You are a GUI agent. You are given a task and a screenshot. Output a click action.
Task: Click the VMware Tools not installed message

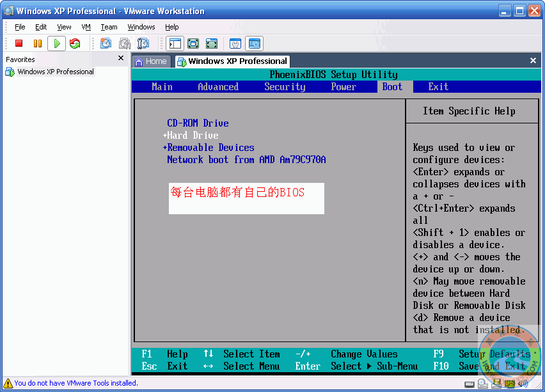coord(76,383)
